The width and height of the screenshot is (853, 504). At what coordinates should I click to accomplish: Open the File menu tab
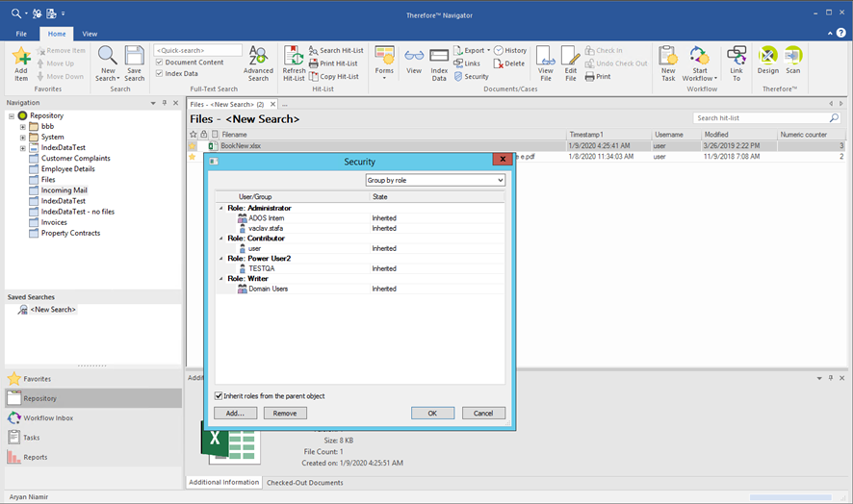(x=21, y=34)
